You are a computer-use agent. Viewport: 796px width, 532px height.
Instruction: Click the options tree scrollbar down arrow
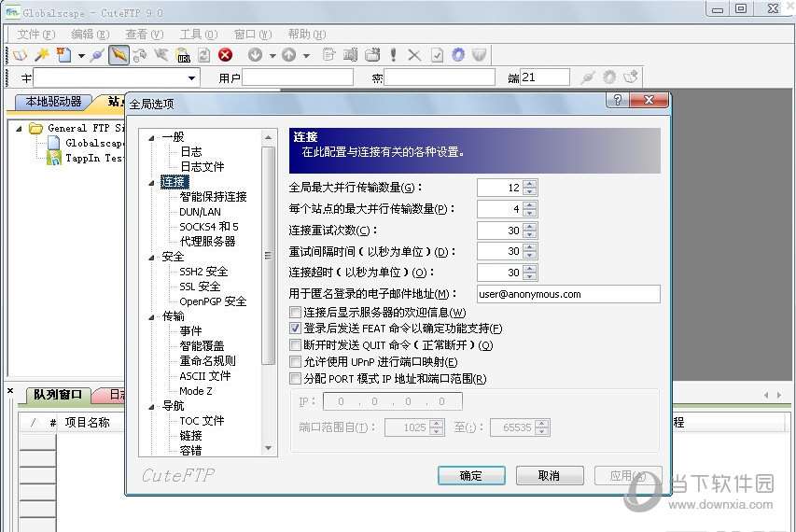(269, 448)
